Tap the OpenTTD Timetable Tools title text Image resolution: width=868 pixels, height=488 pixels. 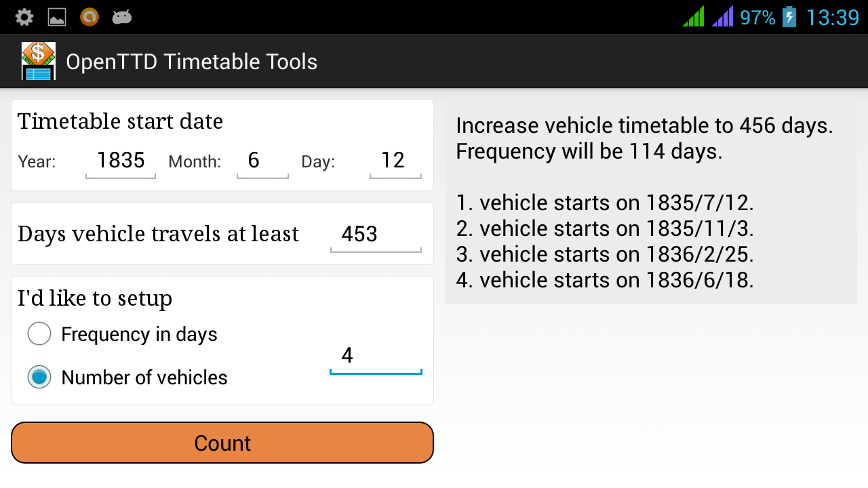(x=192, y=62)
